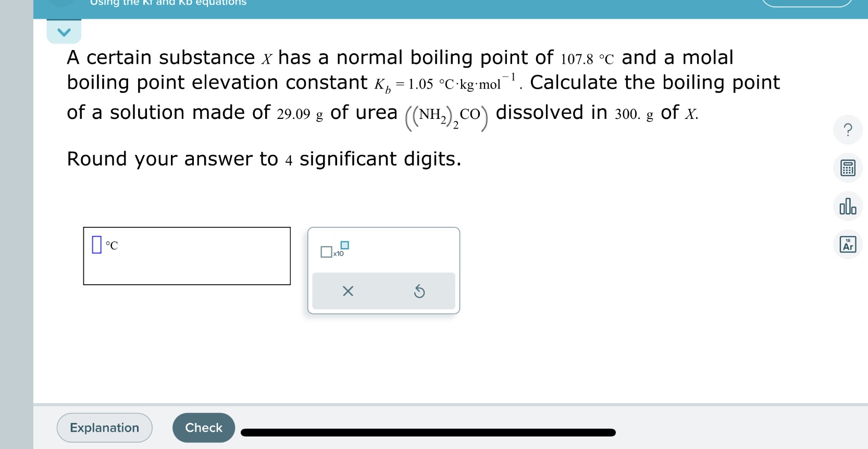Open the periodic table (Ar icon)

click(x=848, y=244)
